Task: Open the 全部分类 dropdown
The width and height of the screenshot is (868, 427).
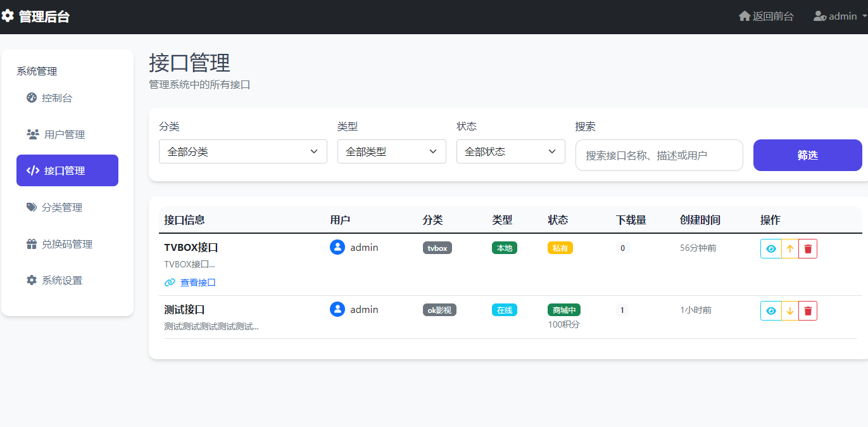Action: (242, 151)
